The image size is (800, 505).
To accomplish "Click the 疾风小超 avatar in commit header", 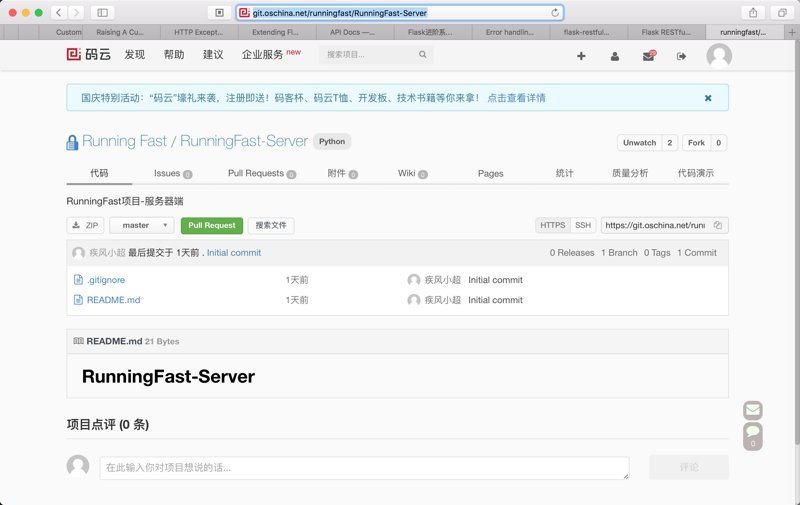I will tap(79, 253).
